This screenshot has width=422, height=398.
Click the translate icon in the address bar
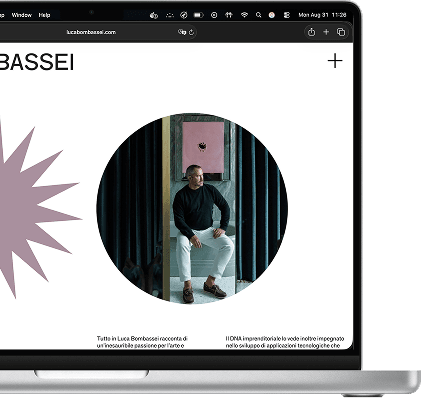[182, 32]
